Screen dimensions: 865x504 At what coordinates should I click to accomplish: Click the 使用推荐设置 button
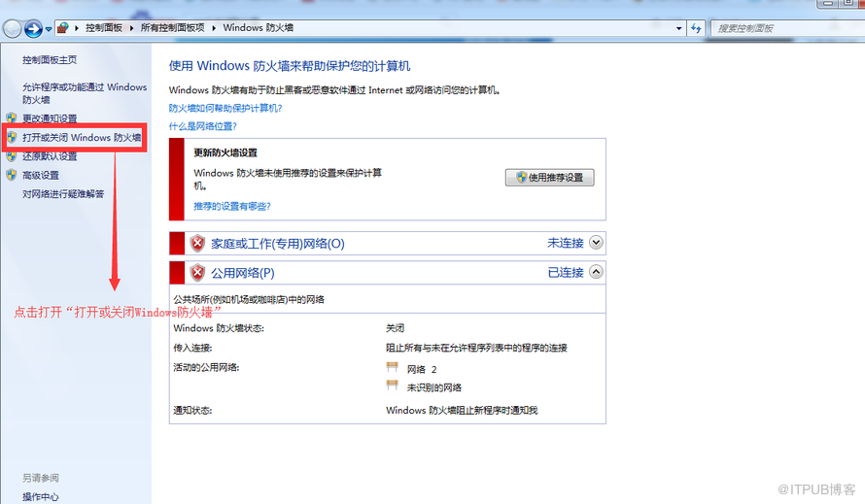click(549, 178)
